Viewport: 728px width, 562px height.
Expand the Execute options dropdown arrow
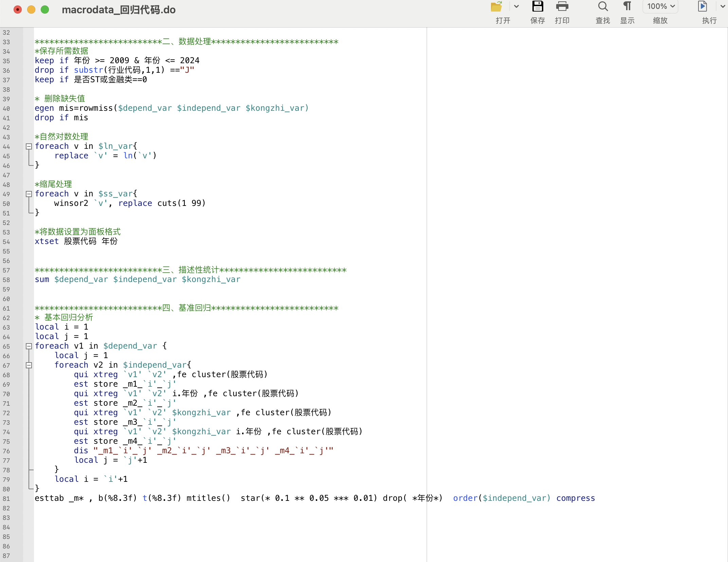tap(722, 6)
